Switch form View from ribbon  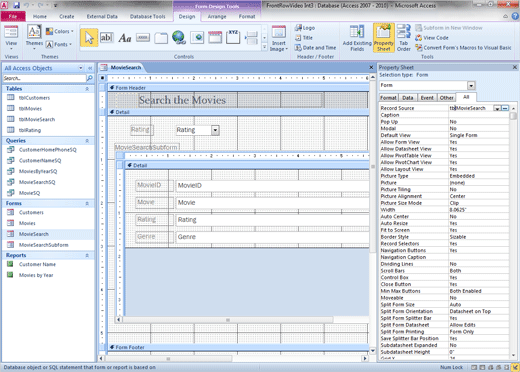(11, 37)
